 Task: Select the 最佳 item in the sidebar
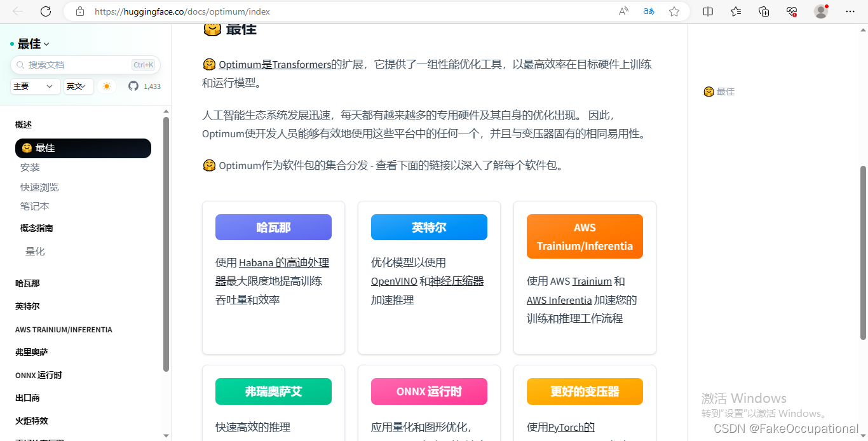pos(83,148)
